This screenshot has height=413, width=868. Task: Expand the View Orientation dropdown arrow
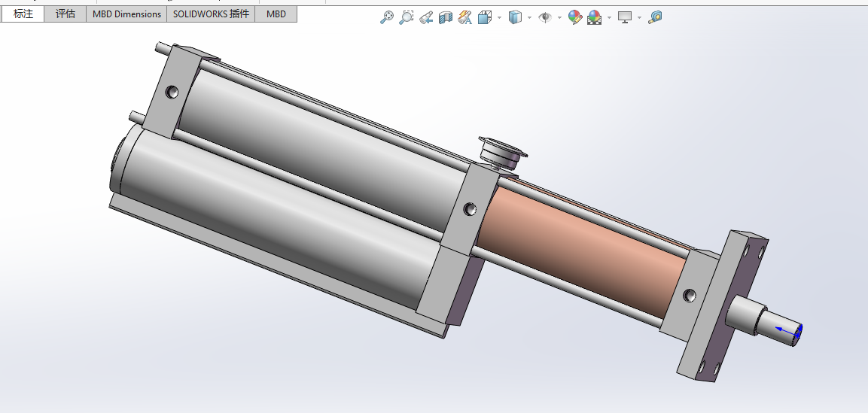(499, 18)
